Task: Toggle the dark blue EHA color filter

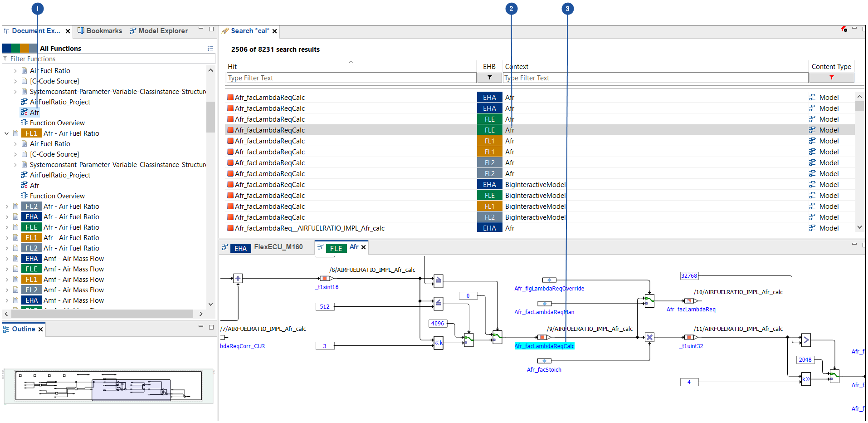Action: (x=6, y=48)
